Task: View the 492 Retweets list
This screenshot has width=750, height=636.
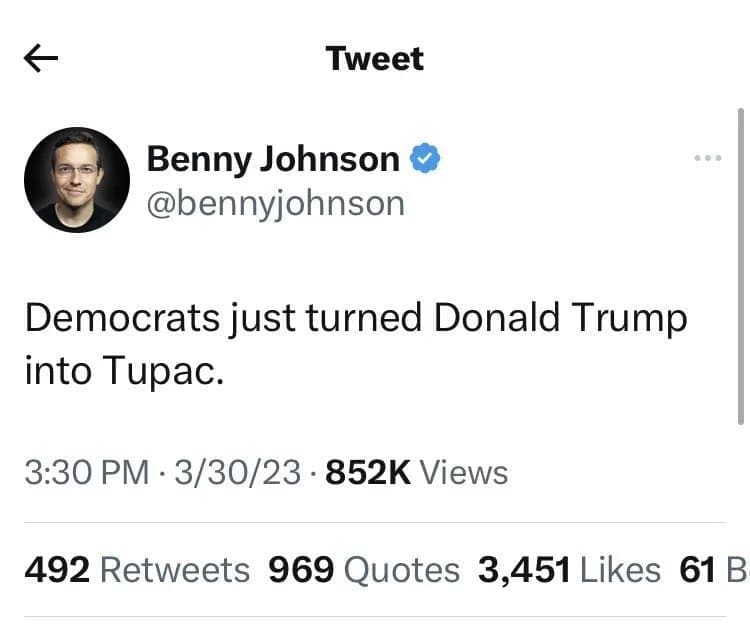Action: [136, 570]
